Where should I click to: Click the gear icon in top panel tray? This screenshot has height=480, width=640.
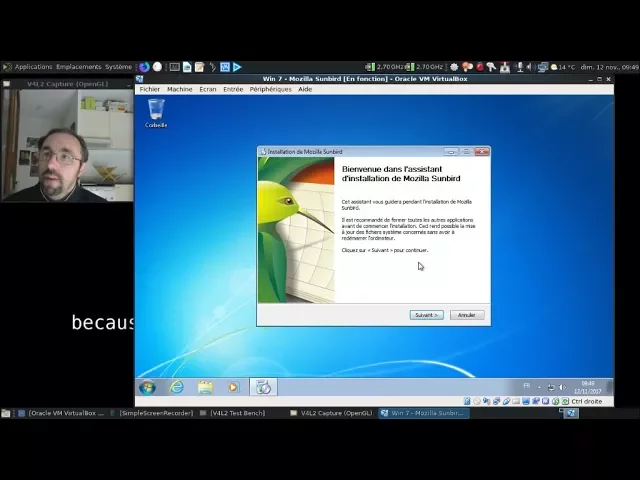(x=454, y=67)
